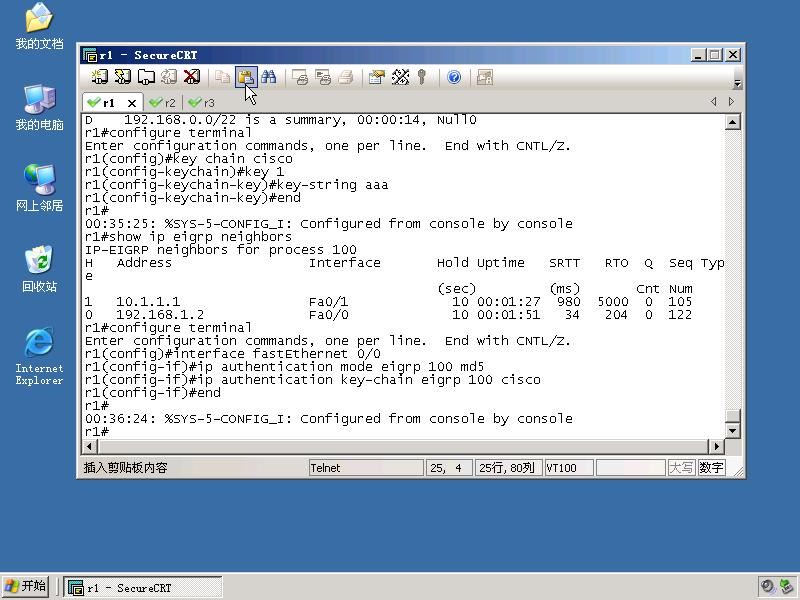The height and width of the screenshot is (600, 800).
Task: Click the 开始 Start button
Action: [26, 586]
